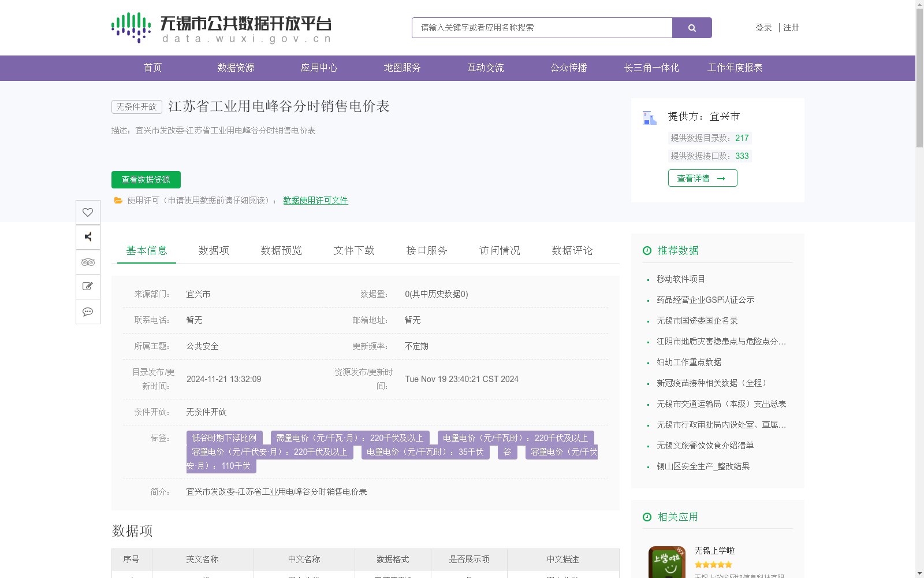Viewport: 924px width, 578px height.
Task: Click the 中文名称 table column header
Action: 304,560
